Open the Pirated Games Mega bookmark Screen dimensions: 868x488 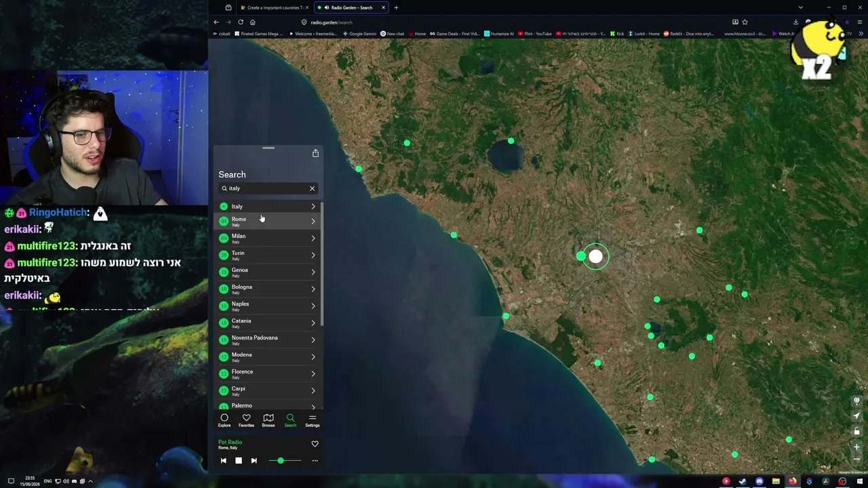258,34
